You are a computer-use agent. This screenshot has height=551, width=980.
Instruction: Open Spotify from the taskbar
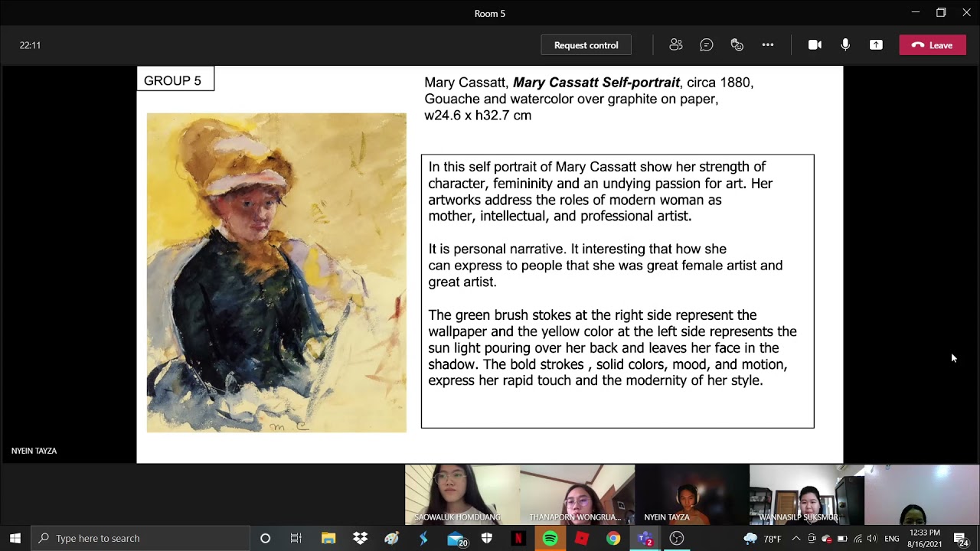pyautogui.click(x=550, y=538)
